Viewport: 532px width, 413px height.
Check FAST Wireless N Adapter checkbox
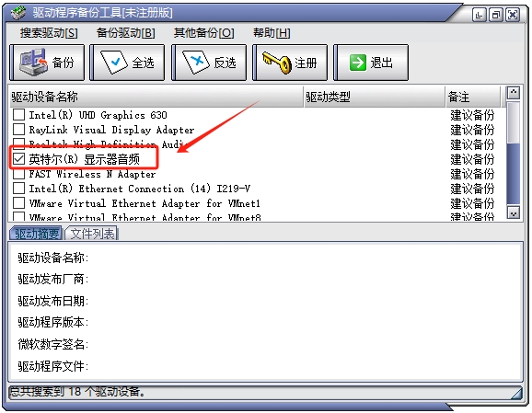pyautogui.click(x=18, y=174)
